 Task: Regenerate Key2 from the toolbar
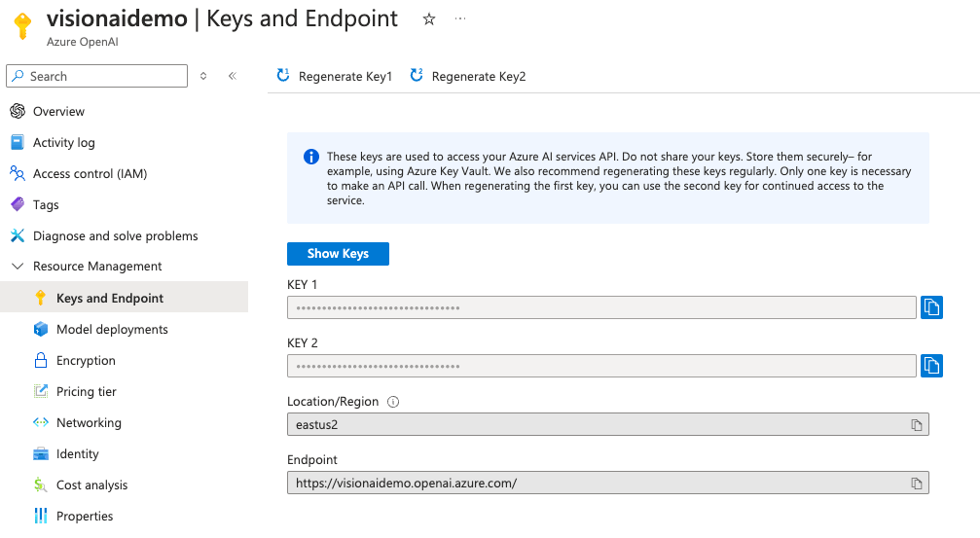click(468, 76)
